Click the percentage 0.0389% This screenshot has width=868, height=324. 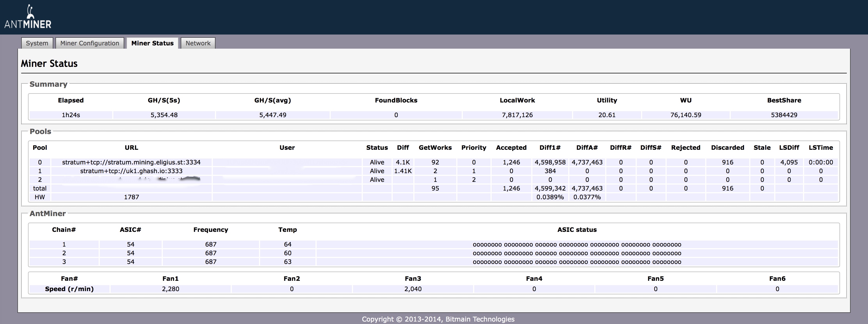(550, 197)
